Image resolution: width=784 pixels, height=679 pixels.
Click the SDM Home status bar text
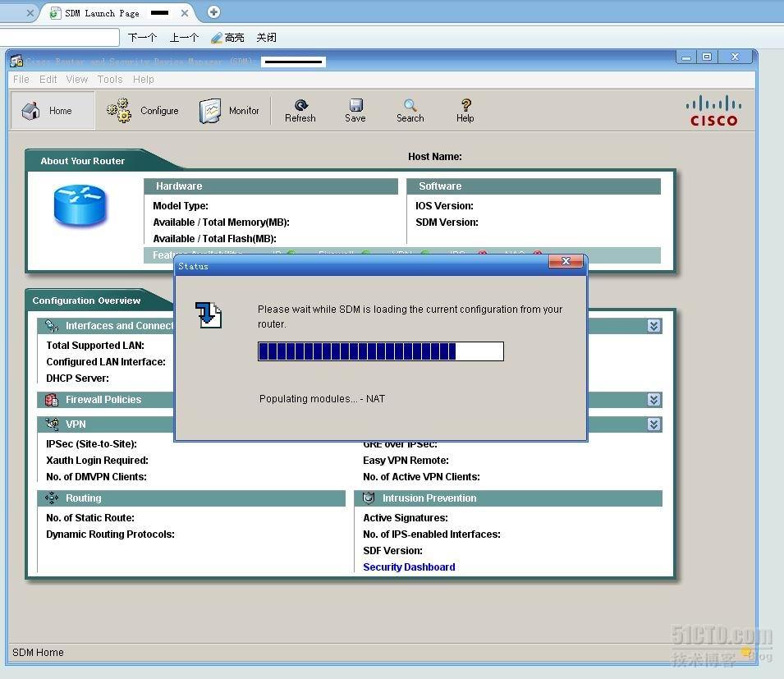tap(38, 653)
